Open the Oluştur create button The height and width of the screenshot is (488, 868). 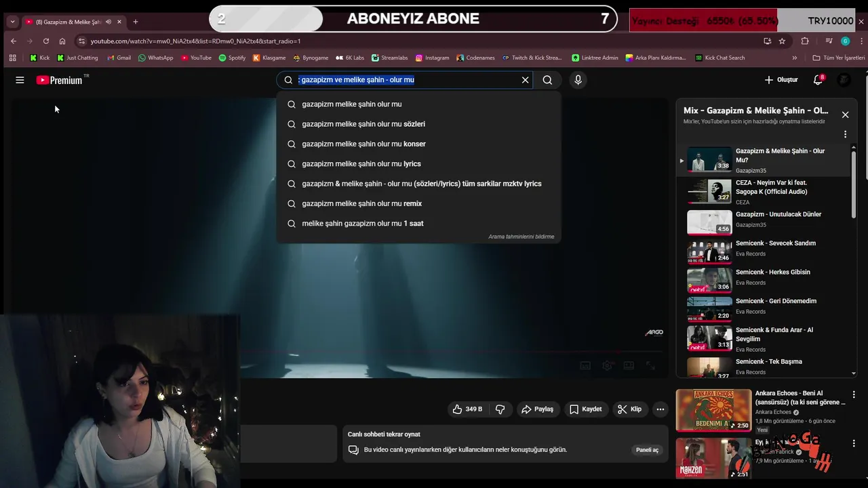[781, 80]
